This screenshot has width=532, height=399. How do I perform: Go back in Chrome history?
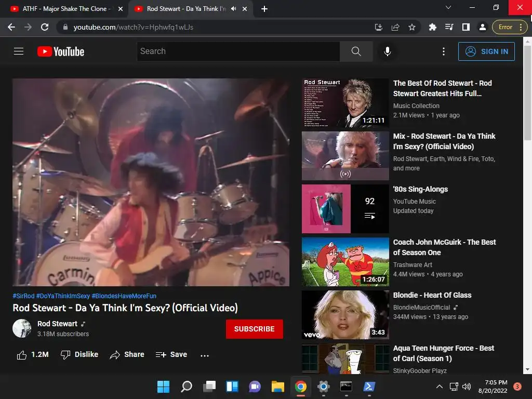[11, 27]
